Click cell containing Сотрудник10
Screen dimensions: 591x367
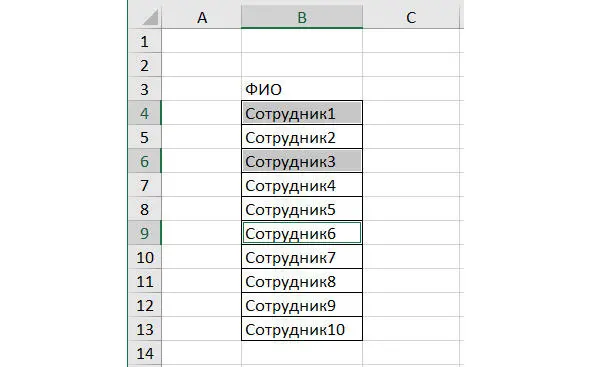coord(302,329)
